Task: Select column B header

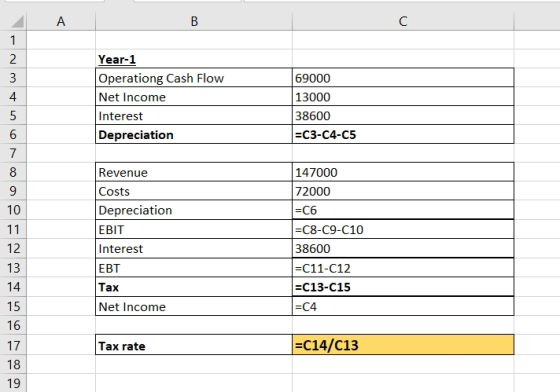Action: [194, 21]
